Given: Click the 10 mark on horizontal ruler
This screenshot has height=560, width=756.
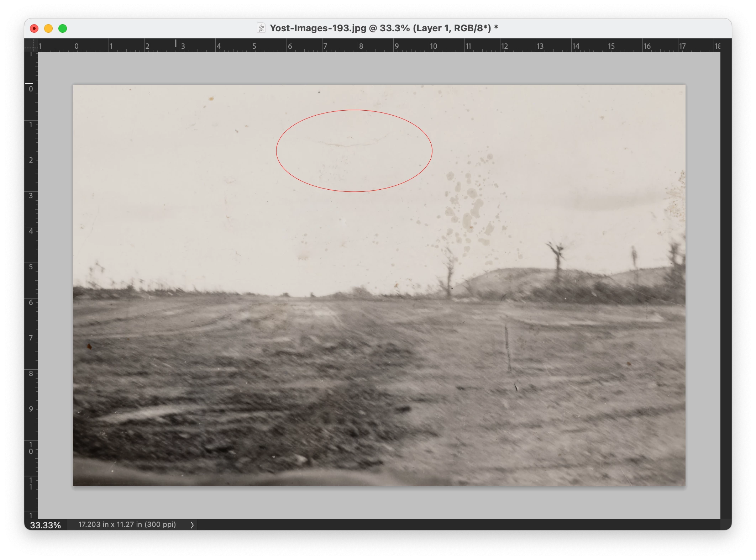Looking at the screenshot, I should (x=433, y=46).
